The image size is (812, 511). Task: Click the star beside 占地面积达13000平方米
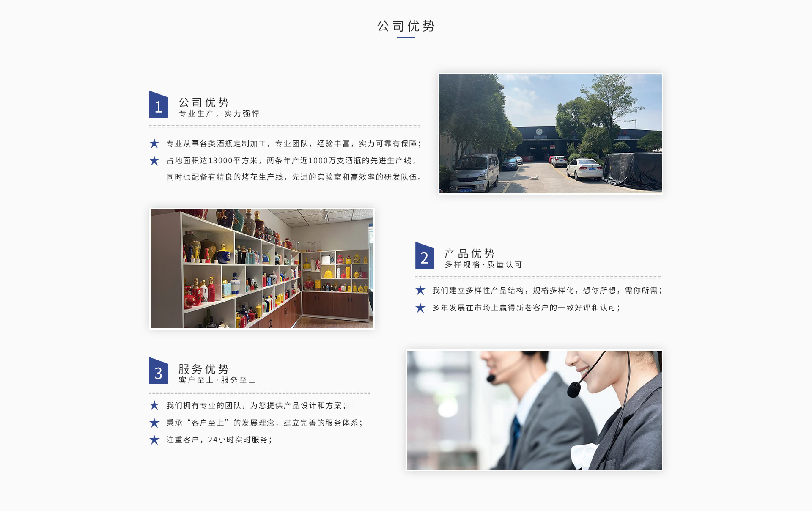pos(154,161)
